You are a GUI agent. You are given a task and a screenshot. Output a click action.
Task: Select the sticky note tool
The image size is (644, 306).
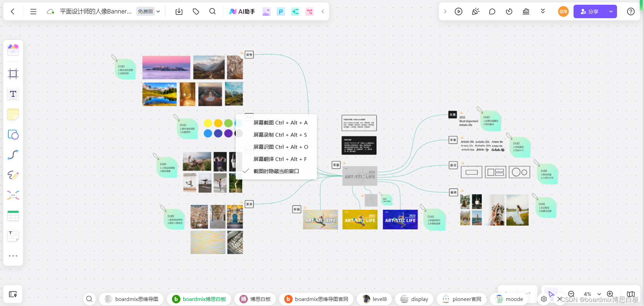(13, 114)
